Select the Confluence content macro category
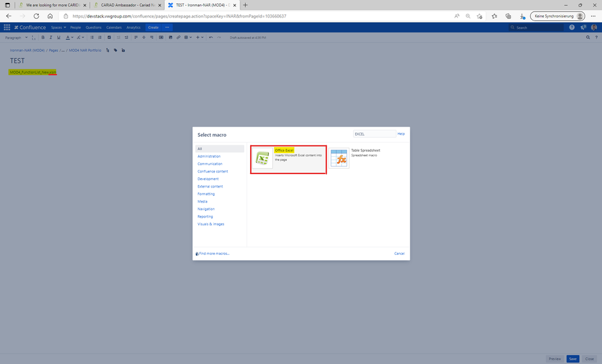Screen dimensions: 602x364 tap(213, 171)
